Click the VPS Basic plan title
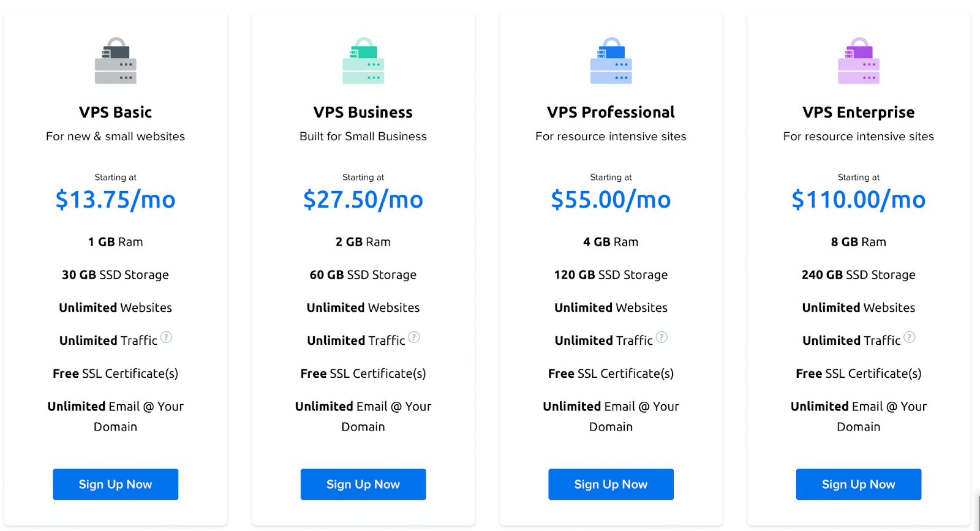 pyautogui.click(x=115, y=113)
